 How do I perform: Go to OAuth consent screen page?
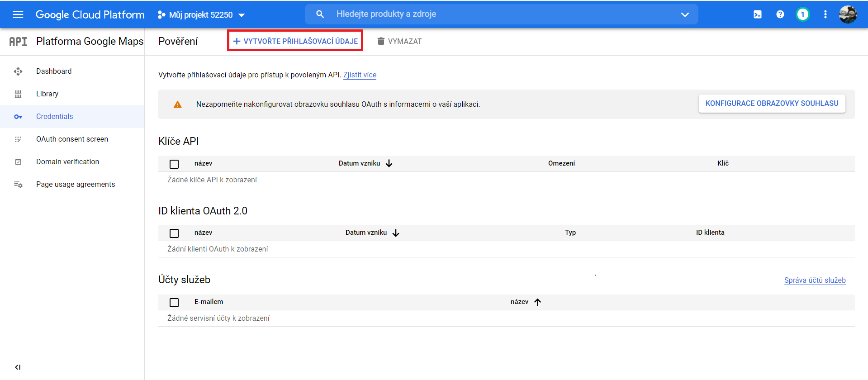pos(72,139)
